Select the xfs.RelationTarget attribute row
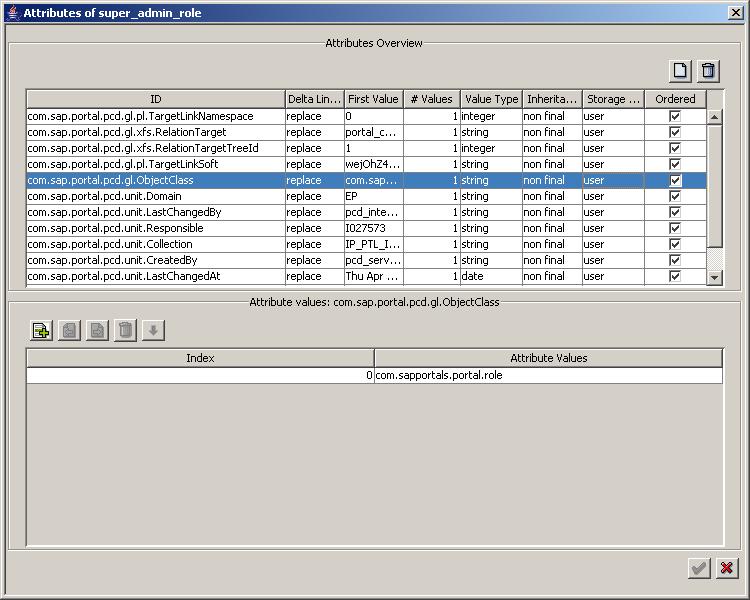Viewport: 750px width, 600px height. (x=155, y=132)
